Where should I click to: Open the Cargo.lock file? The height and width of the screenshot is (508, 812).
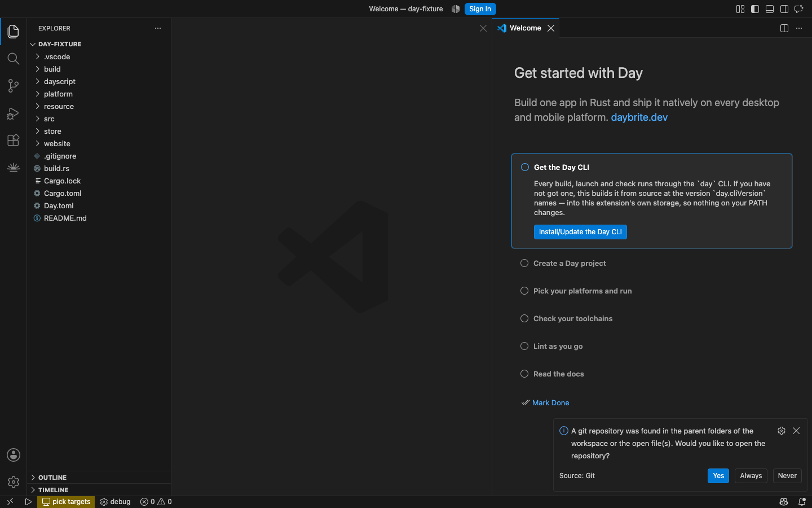click(99, 181)
